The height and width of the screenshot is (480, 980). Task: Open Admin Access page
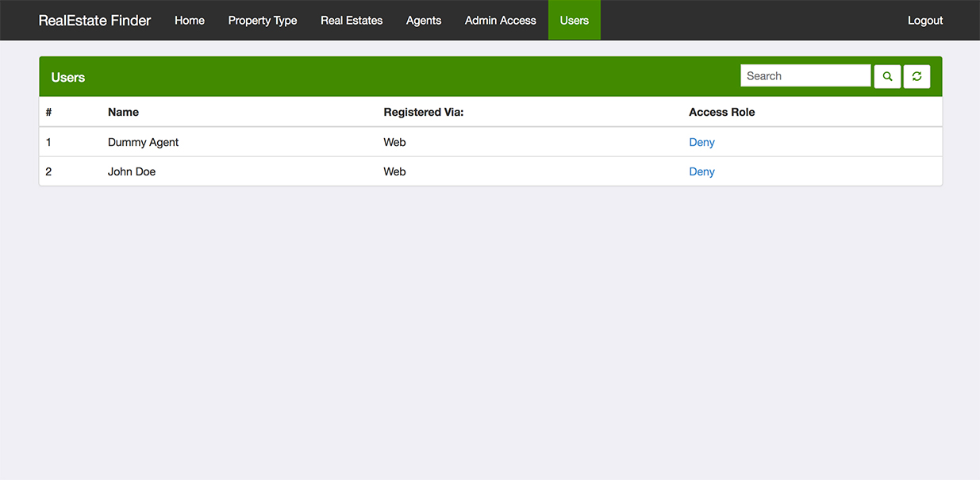tap(501, 20)
